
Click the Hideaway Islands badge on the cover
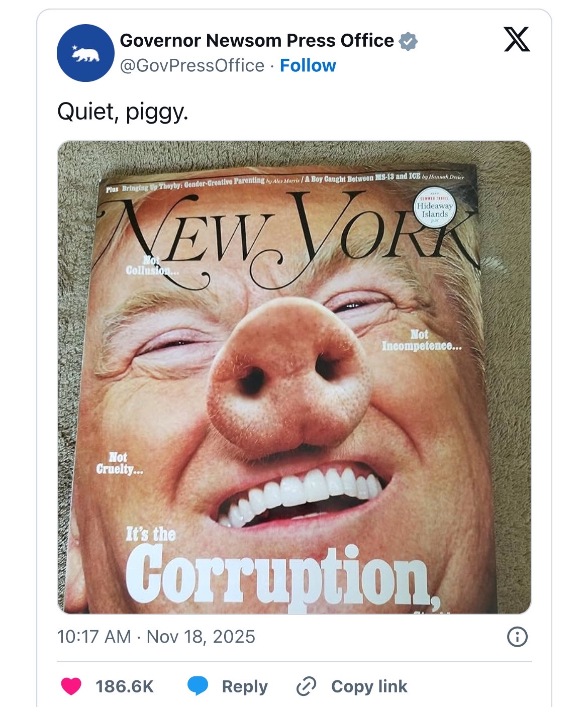[x=435, y=209]
